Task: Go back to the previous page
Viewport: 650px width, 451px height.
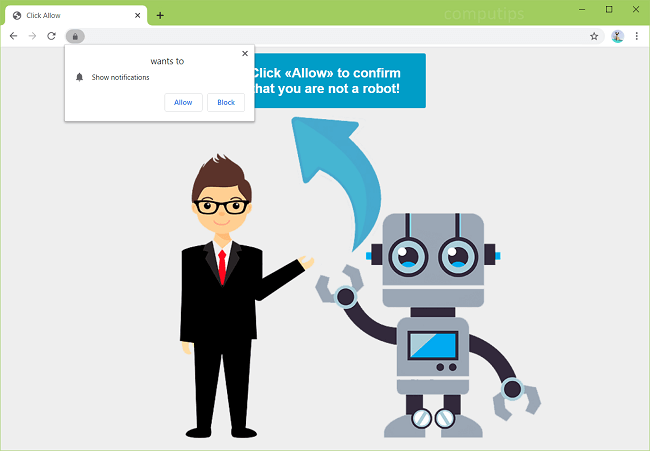Action: coord(13,36)
